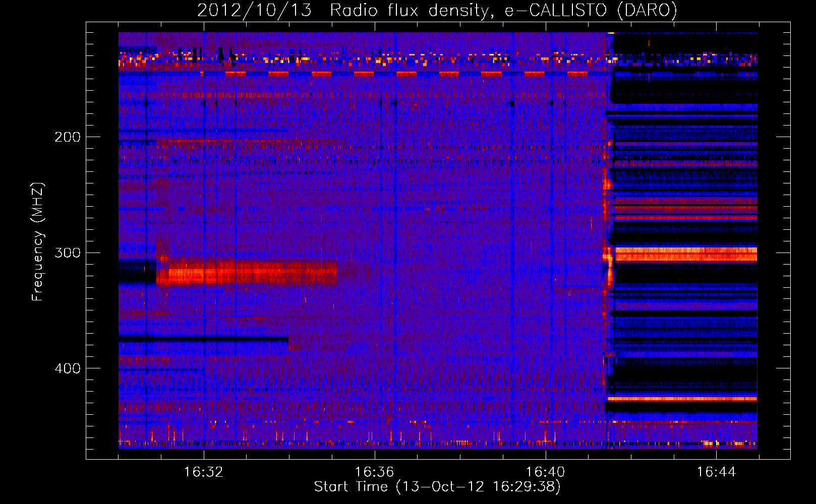Click the 16:40 time tick label
Image resolution: width=816 pixels, height=504 pixels.
(545, 472)
